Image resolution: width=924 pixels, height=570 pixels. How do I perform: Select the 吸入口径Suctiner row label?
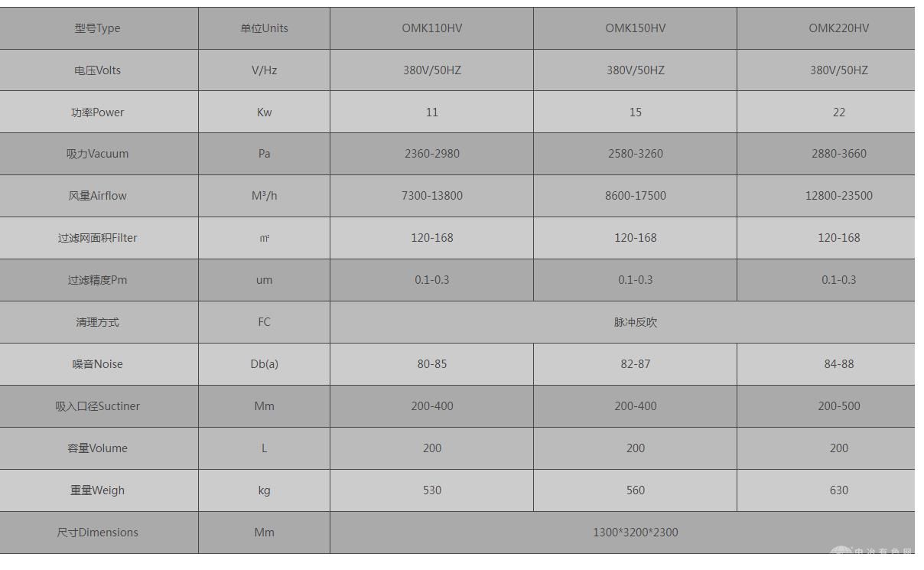tap(99, 406)
